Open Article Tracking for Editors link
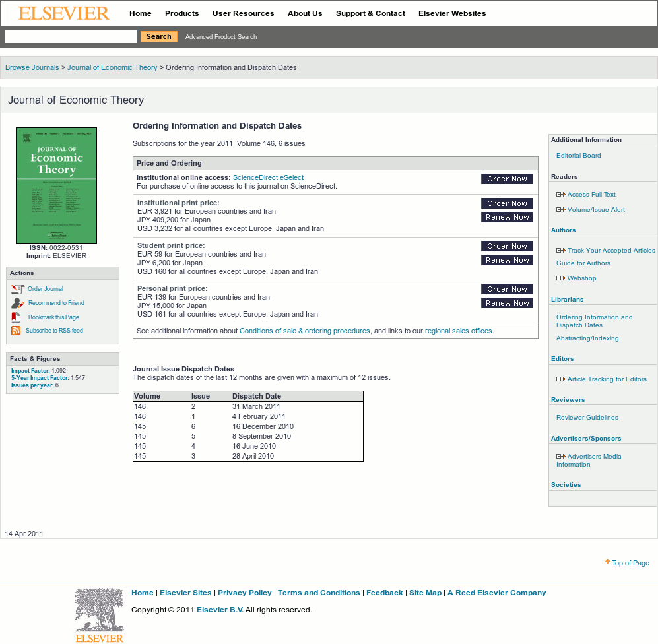This screenshot has width=658, height=644. pyautogui.click(x=607, y=379)
